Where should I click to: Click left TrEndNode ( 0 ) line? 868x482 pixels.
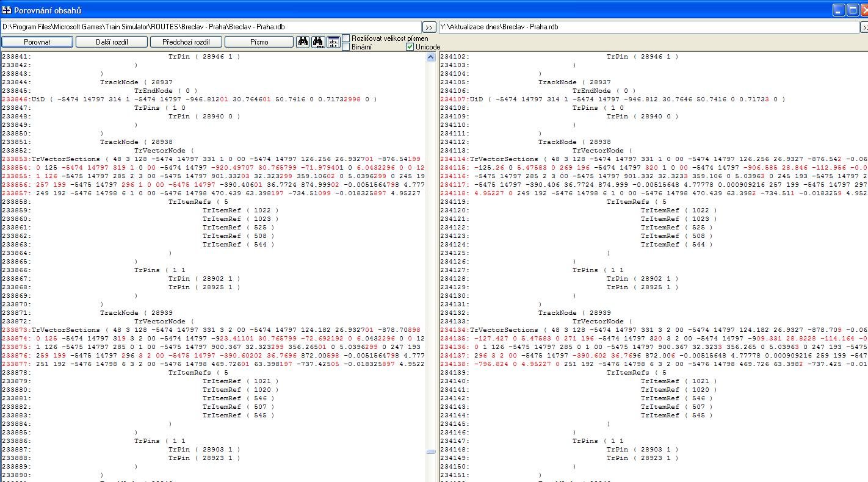click(166, 91)
